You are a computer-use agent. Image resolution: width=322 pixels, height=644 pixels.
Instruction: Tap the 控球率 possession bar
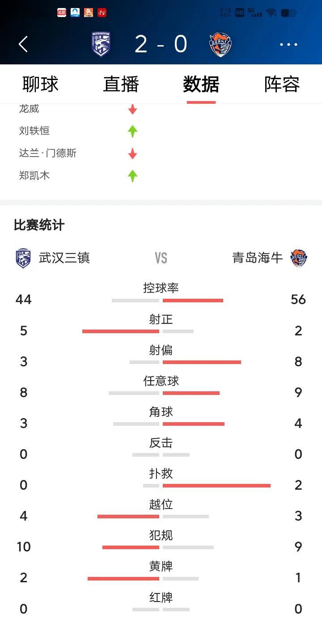[x=167, y=301]
